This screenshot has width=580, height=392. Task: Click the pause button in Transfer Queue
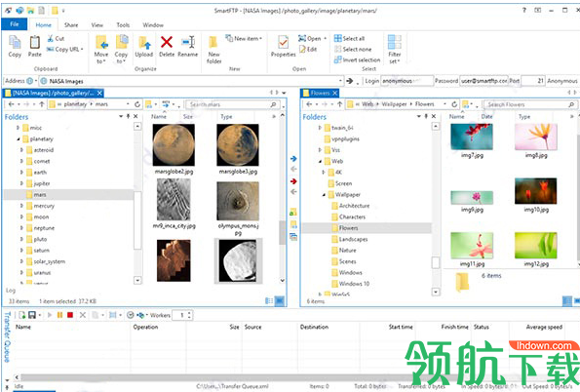point(59,315)
